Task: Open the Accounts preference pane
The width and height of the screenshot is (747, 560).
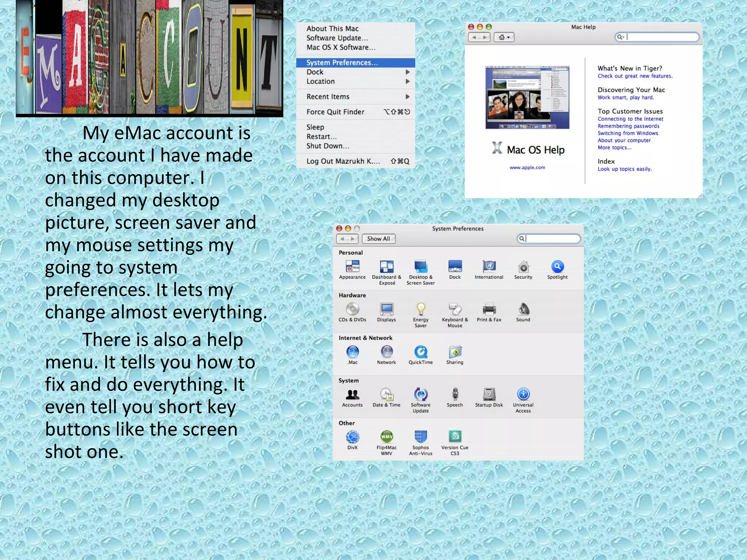Action: [x=352, y=398]
